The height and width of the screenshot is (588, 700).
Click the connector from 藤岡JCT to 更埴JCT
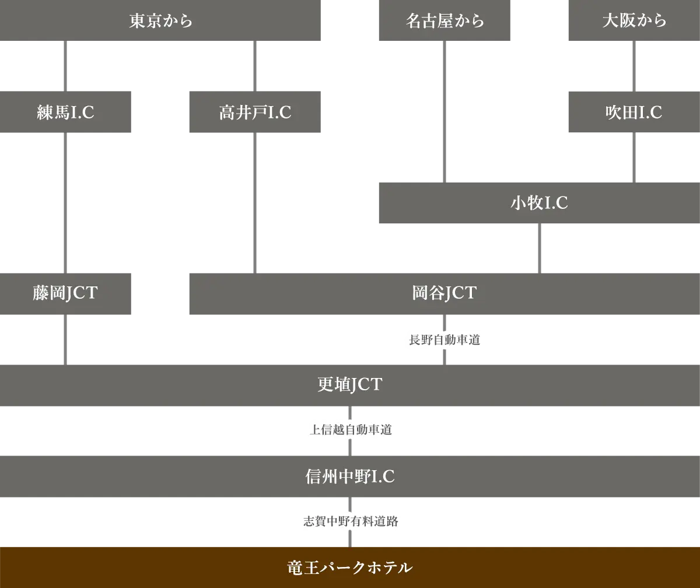[x=65, y=338]
